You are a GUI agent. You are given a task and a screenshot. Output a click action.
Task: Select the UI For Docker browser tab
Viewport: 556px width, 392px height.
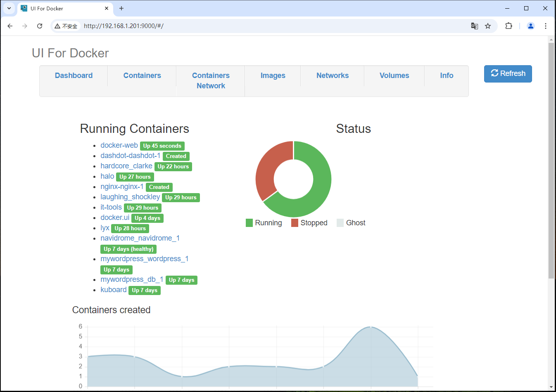[x=65, y=8]
